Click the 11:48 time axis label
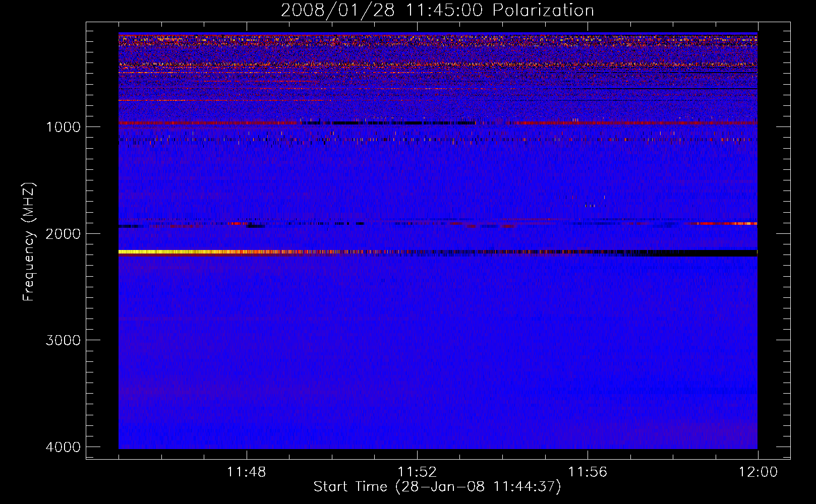The width and height of the screenshot is (816, 504). (x=247, y=472)
